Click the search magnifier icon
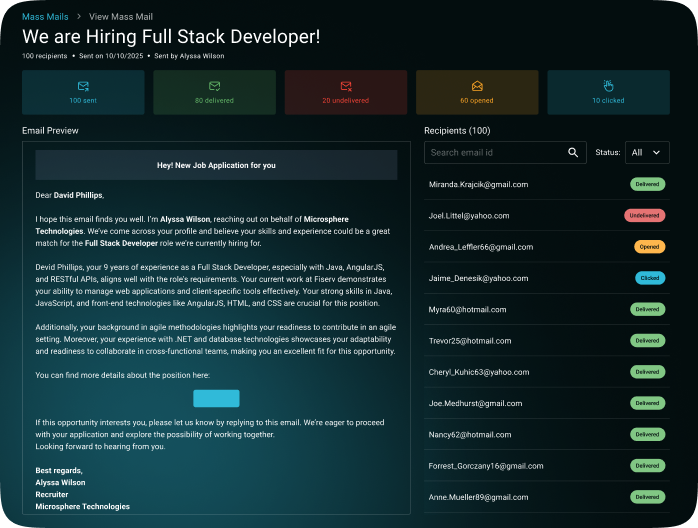Screen dimensions: 698x528 point(573,153)
